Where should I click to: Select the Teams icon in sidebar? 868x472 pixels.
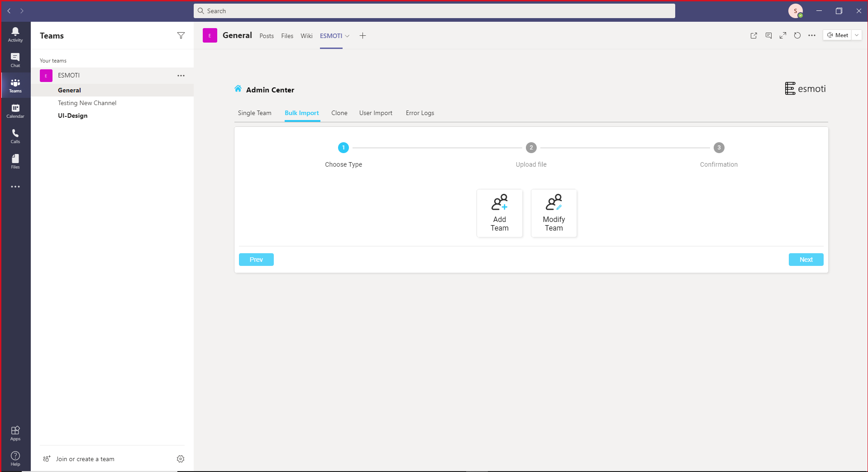point(15,85)
